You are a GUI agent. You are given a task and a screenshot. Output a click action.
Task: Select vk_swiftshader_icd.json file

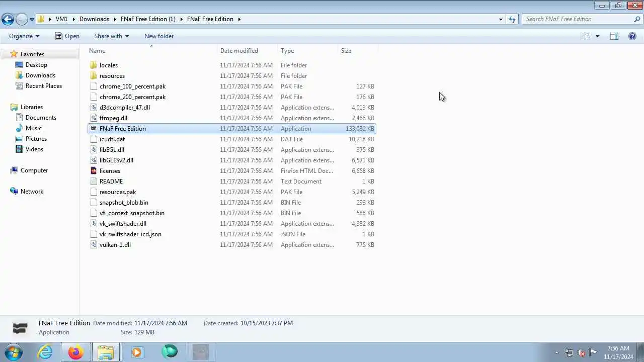coord(130,234)
